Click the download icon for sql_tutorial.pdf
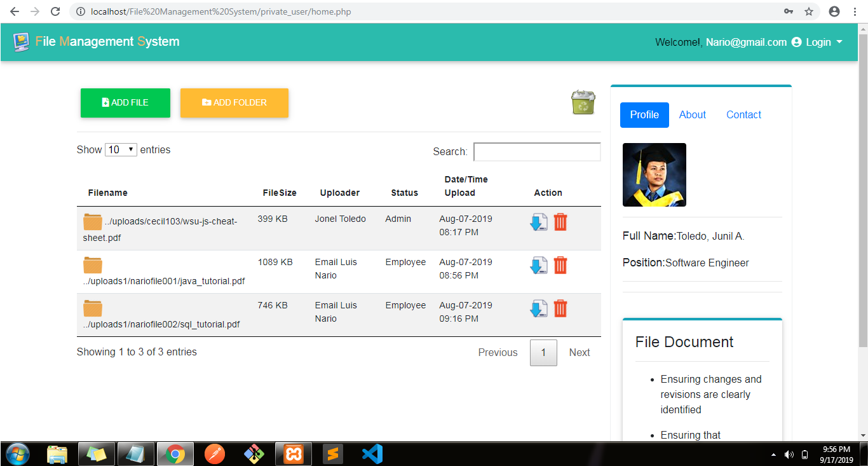This screenshot has width=868, height=466. (539, 308)
